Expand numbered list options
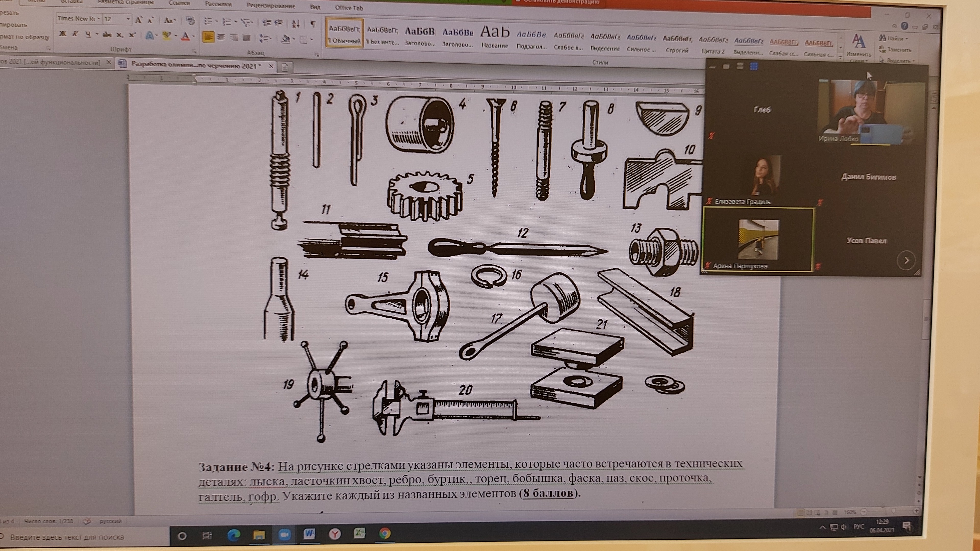This screenshot has height=551, width=980. (236, 22)
